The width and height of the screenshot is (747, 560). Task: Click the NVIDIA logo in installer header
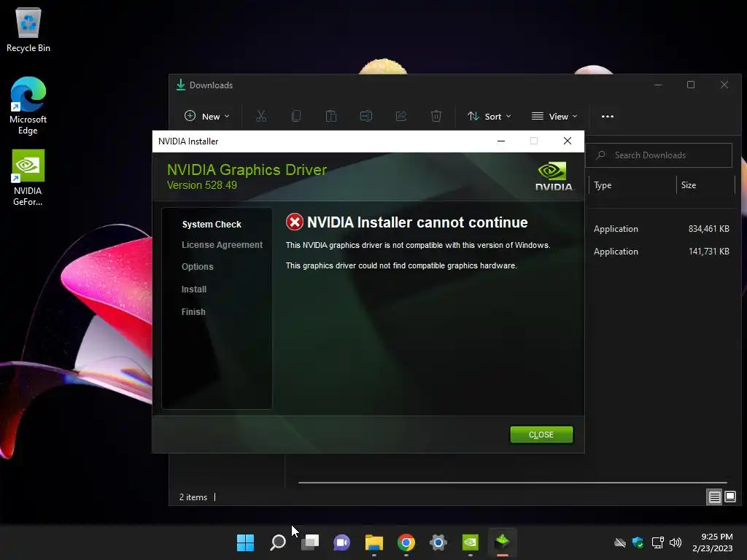pos(554,177)
